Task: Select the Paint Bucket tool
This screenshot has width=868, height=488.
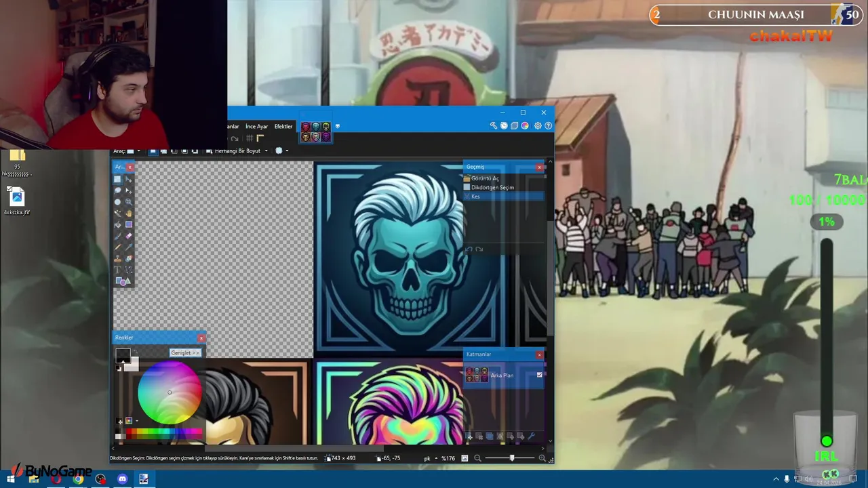Action: (117, 224)
